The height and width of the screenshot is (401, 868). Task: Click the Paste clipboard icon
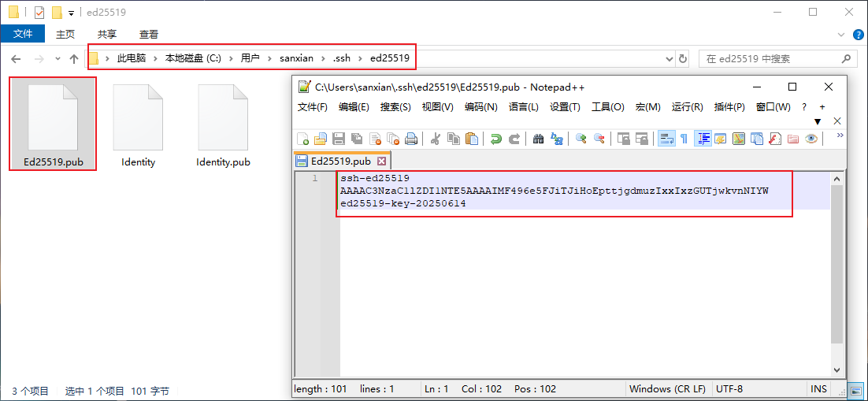tap(472, 139)
